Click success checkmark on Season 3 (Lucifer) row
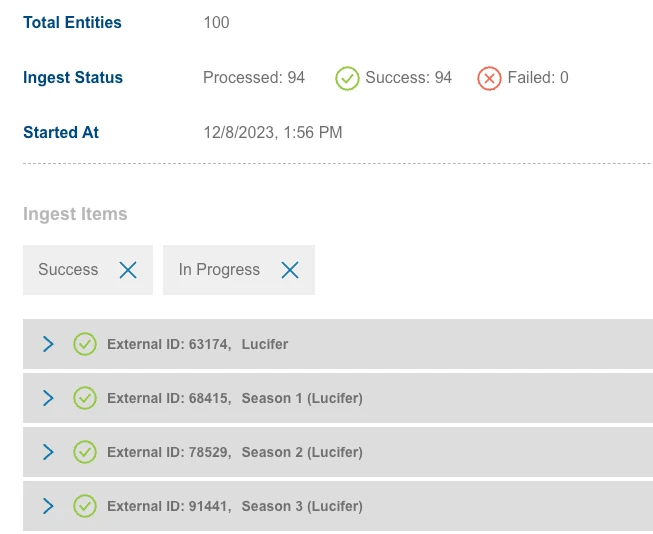The width and height of the screenshot is (653, 534). click(85, 506)
